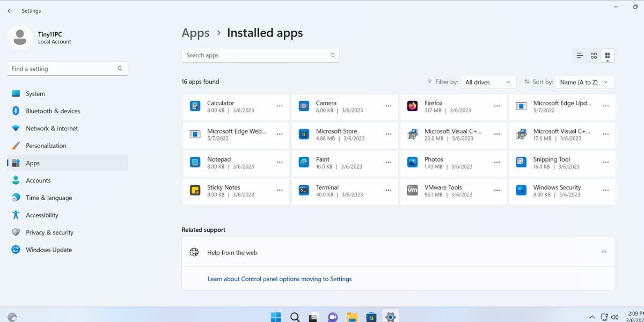Click the Terminal app icon
The height and width of the screenshot is (322, 644).
tap(304, 191)
